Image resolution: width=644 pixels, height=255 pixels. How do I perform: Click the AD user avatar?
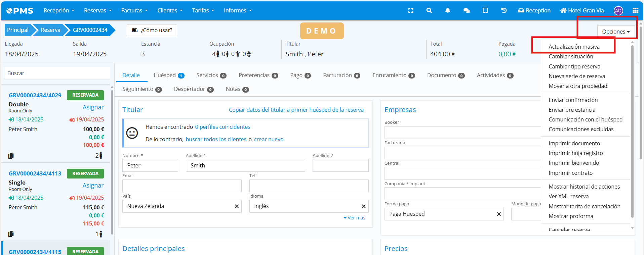tap(618, 11)
